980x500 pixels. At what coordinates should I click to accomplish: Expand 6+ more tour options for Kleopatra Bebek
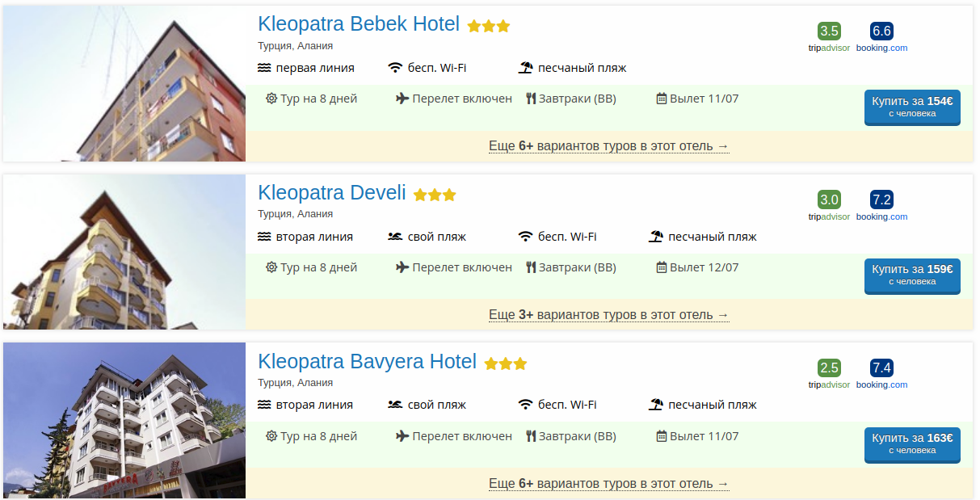click(609, 146)
